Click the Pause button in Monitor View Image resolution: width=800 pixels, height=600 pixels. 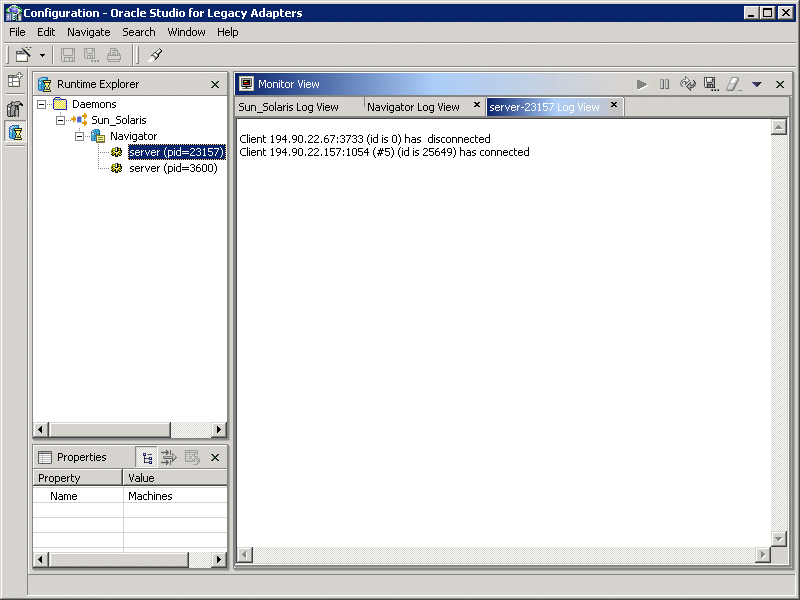click(664, 84)
